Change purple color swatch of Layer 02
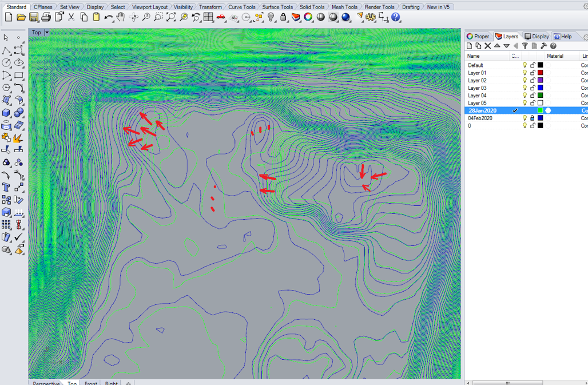 [541, 80]
